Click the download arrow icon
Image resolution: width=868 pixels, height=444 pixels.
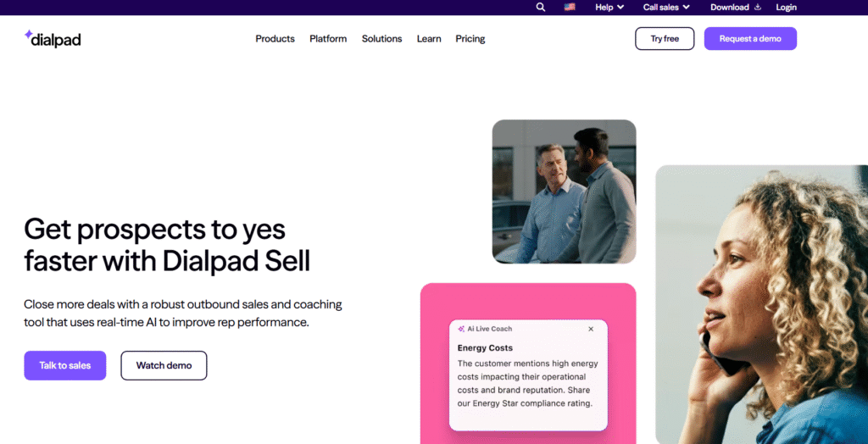pos(758,8)
